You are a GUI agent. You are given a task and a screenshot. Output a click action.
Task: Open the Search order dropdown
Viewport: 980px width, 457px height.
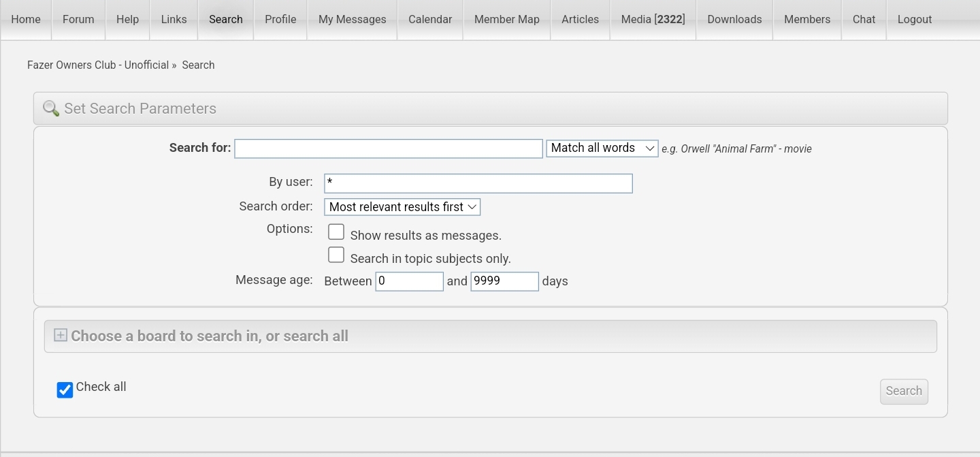tap(402, 207)
